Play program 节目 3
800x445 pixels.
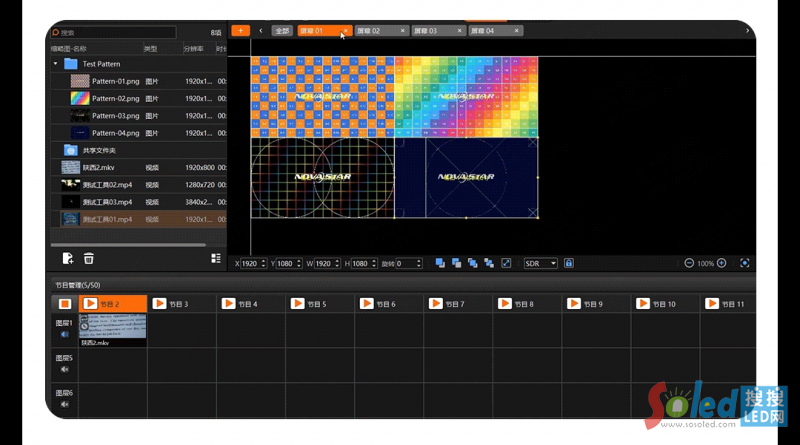[160, 303]
